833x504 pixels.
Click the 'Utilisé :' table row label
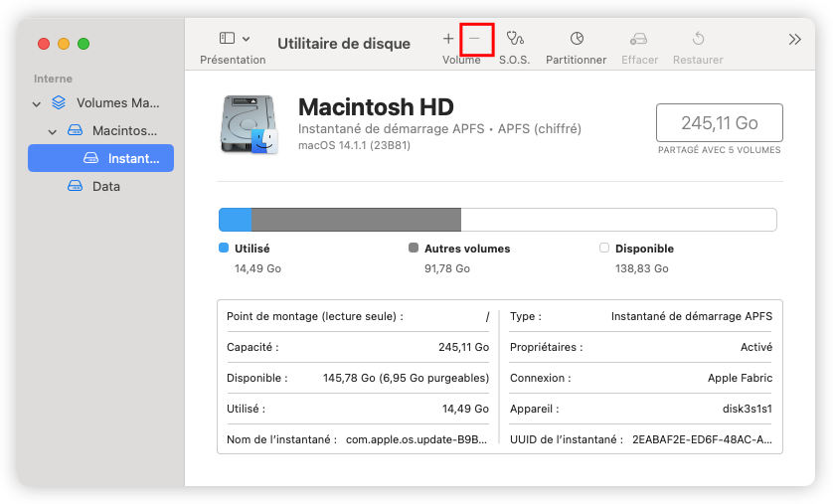[x=246, y=409]
